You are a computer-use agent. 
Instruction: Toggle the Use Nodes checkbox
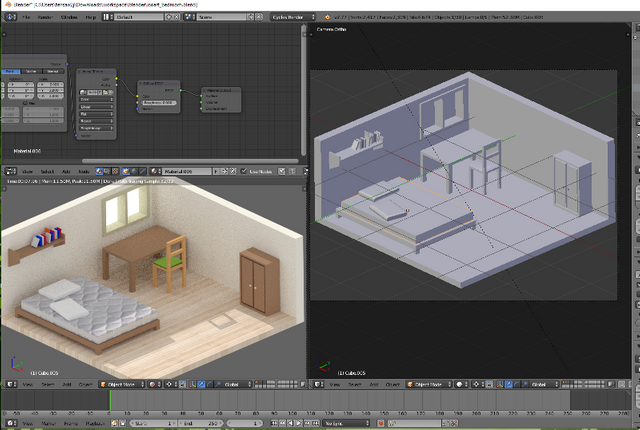tap(244, 171)
